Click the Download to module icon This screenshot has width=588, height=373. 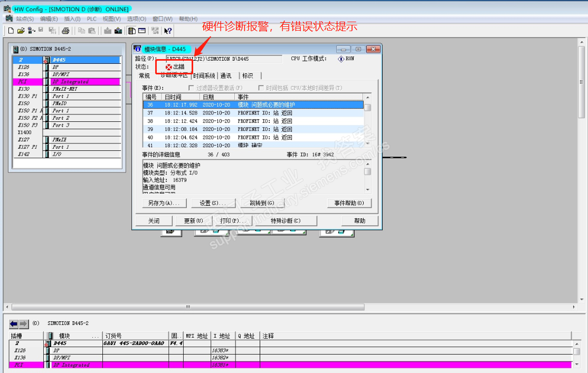pos(108,31)
